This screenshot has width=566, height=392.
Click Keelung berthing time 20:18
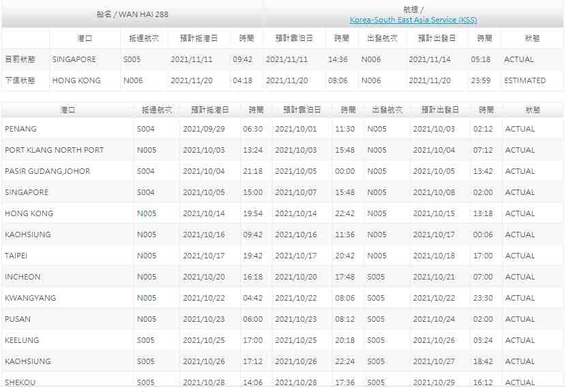coord(345,340)
